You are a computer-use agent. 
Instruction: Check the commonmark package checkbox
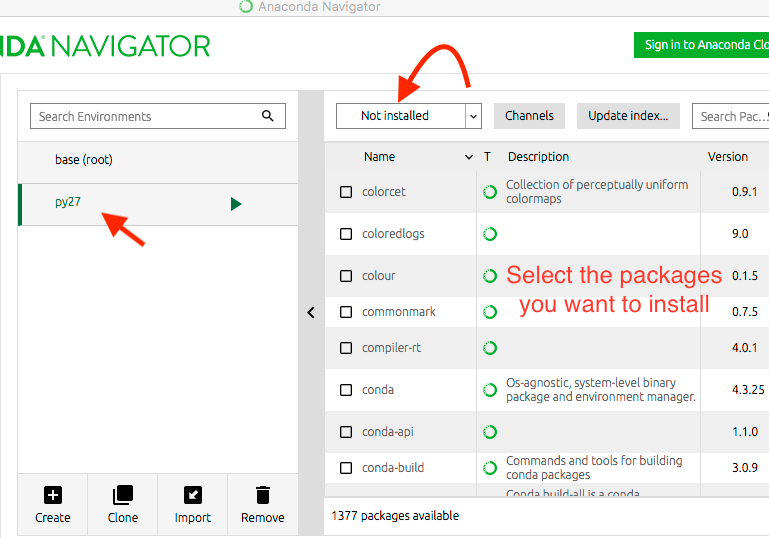[x=346, y=312]
